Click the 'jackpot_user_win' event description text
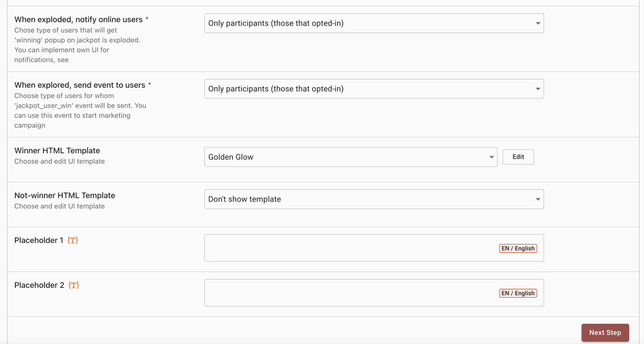 coord(80,110)
